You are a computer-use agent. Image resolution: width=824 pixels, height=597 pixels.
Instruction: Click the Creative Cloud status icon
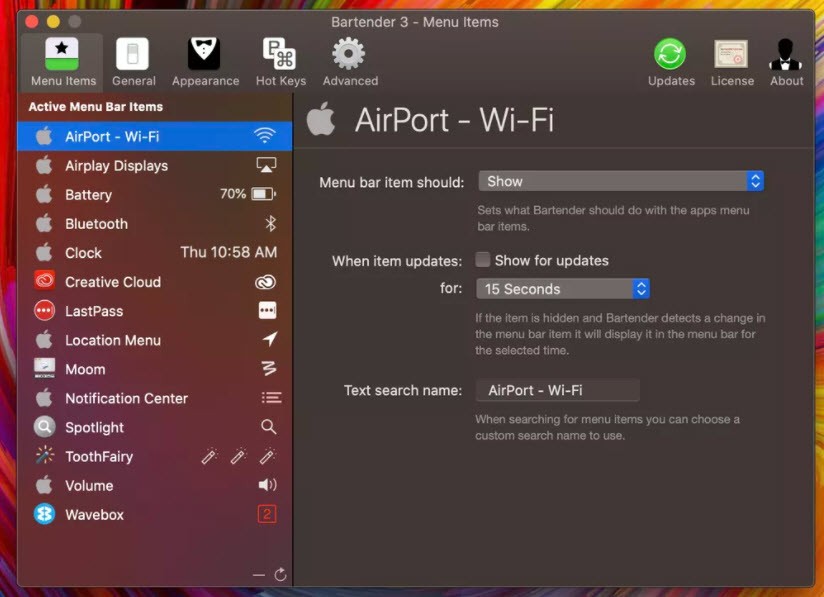(x=266, y=282)
